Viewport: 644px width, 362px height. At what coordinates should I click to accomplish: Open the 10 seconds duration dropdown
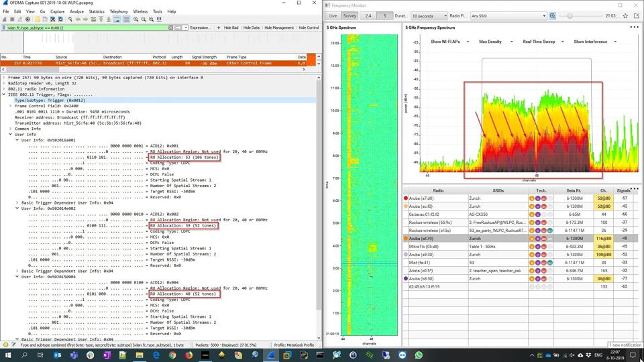[x=429, y=15]
